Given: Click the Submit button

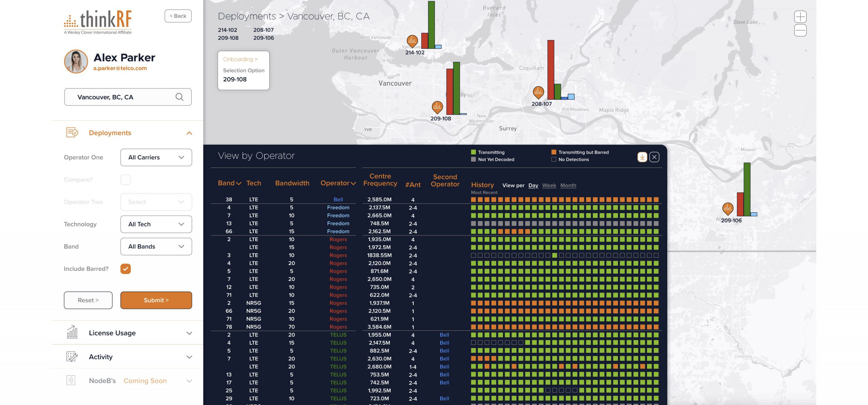Looking at the screenshot, I should (x=156, y=300).
